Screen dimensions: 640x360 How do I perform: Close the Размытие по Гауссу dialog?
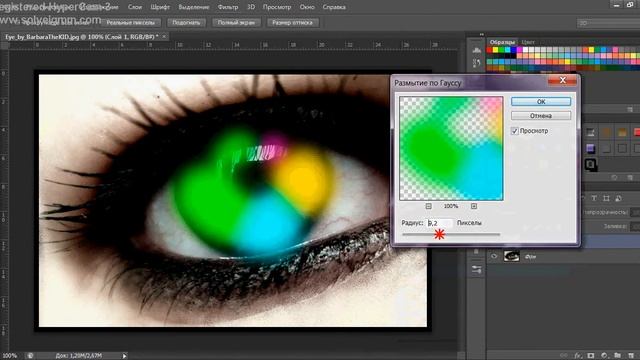[x=562, y=80]
